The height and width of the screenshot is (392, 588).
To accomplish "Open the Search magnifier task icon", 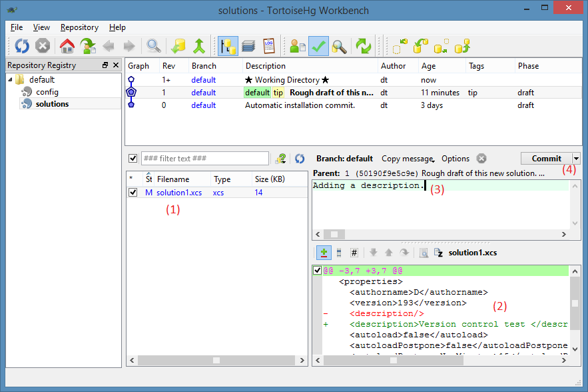I will coord(339,46).
